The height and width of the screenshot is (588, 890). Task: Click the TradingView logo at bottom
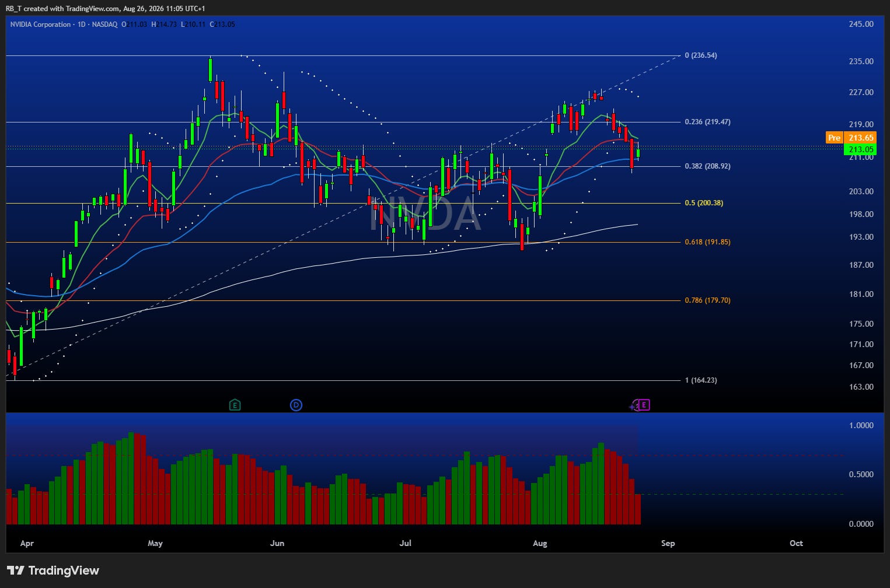coord(53,570)
